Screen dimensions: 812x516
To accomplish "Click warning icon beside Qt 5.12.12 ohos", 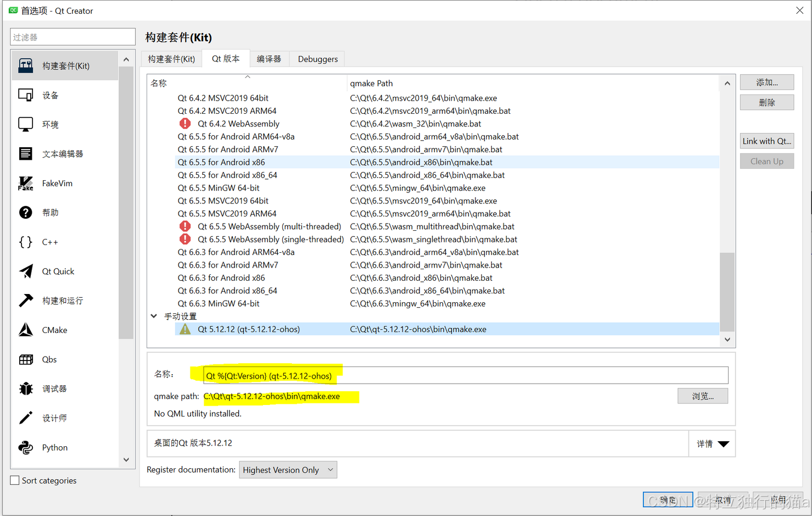I will tap(186, 329).
